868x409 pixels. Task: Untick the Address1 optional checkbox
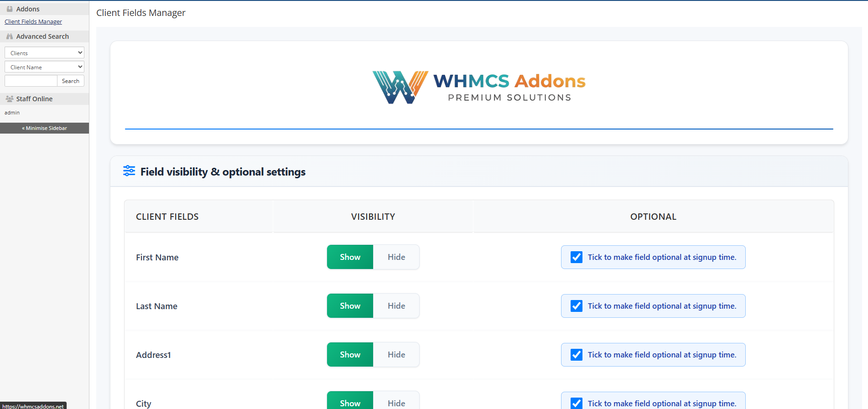[x=577, y=355]
